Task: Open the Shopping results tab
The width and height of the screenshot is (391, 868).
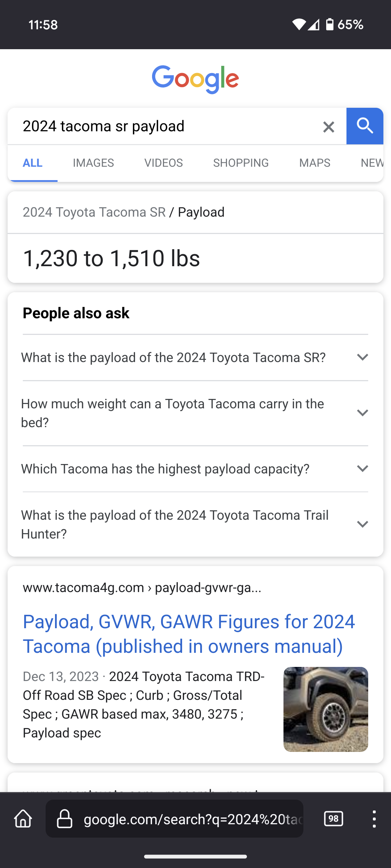Action: 241,163
